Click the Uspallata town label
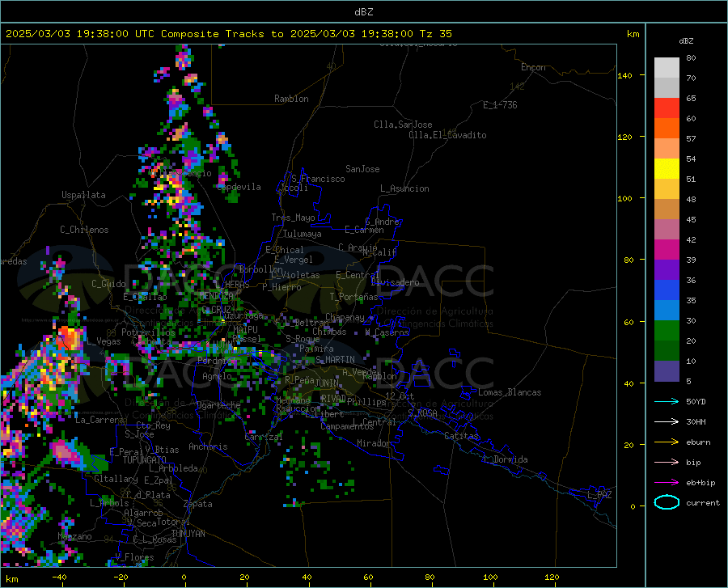The height and width of the screenshot is (588, 728). click(83, 195)
